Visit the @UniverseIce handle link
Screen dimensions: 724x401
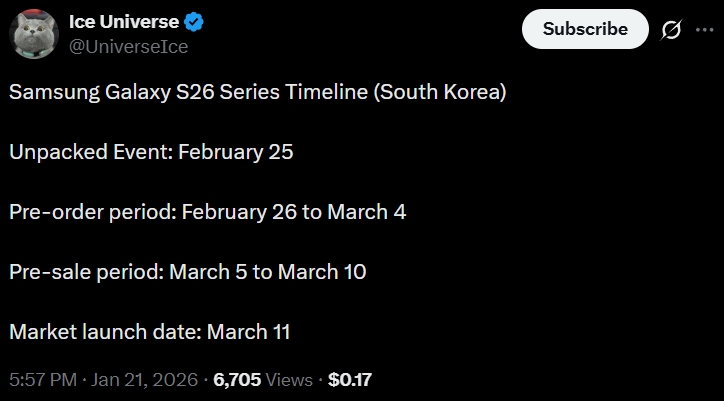coord(128,46)
